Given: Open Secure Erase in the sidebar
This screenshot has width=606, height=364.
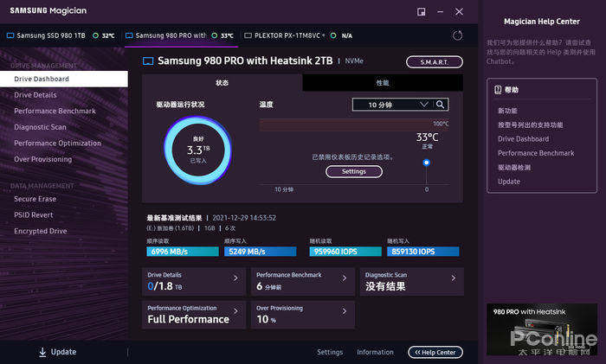Looking at the screenshot, I should point(35,199).
